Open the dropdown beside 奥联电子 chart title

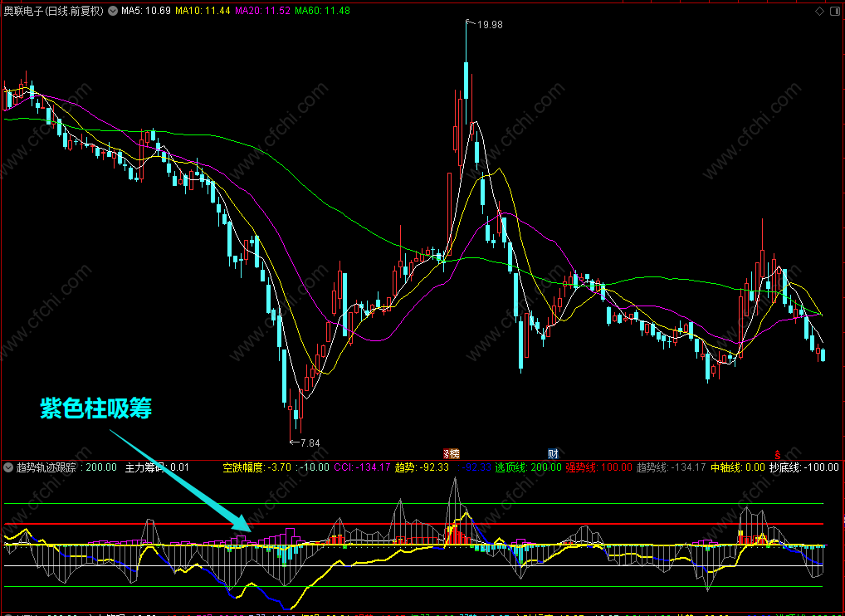tap(113, 11)
